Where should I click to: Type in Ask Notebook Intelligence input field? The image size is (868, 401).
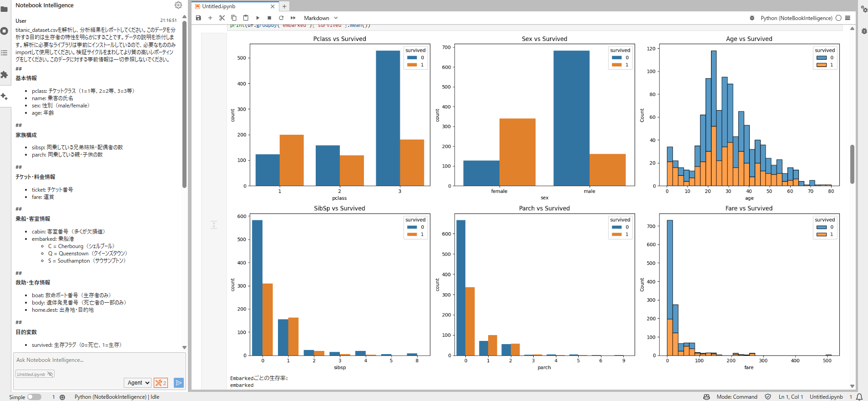click(x=99, y=360)
